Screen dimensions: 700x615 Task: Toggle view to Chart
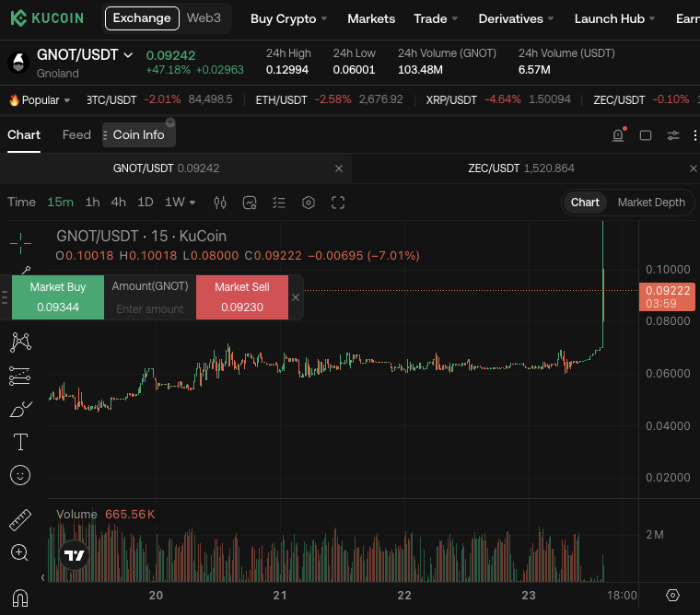point(585,203)
